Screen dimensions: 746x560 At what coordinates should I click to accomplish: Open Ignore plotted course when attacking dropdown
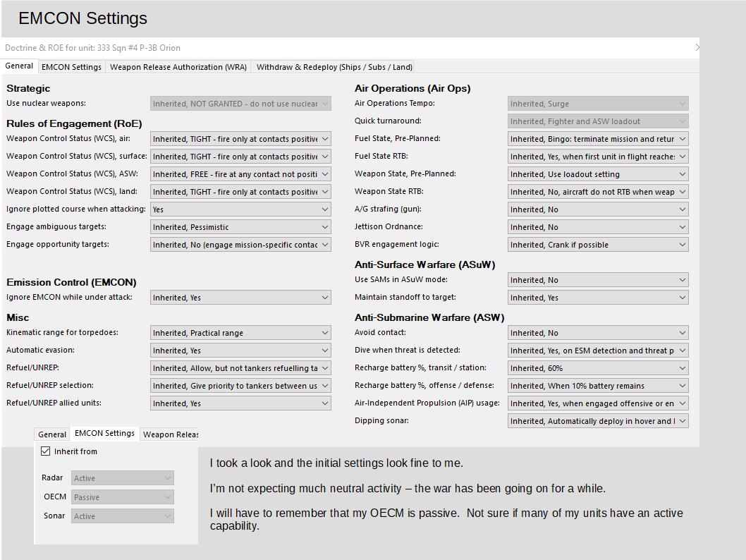click(x=240, y=209)
